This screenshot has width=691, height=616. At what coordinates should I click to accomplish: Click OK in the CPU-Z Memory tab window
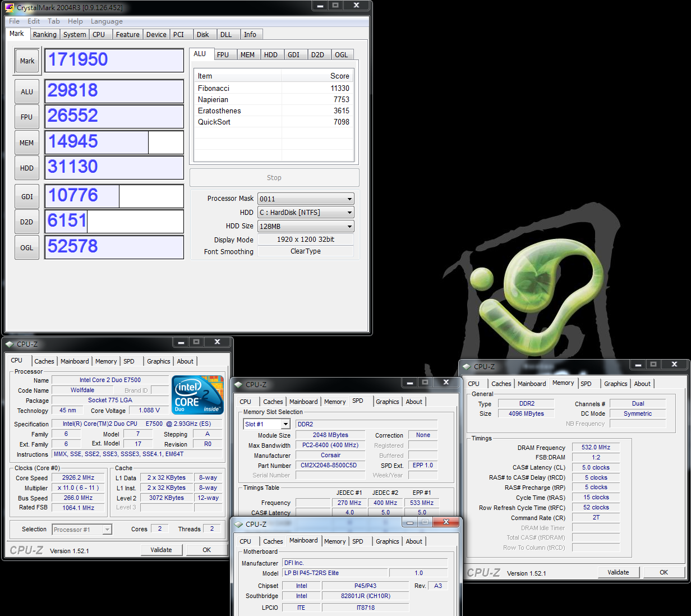(x=664, y=572)
